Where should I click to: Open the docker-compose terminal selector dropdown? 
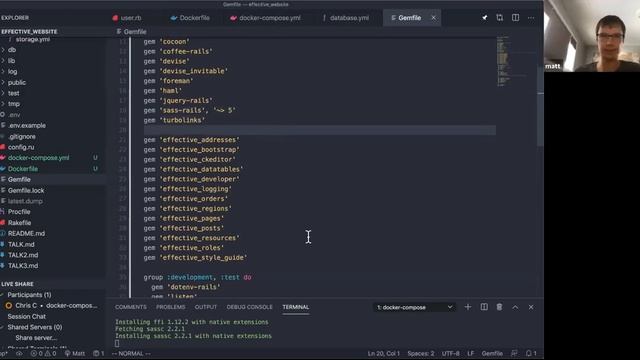click(414, 307)
